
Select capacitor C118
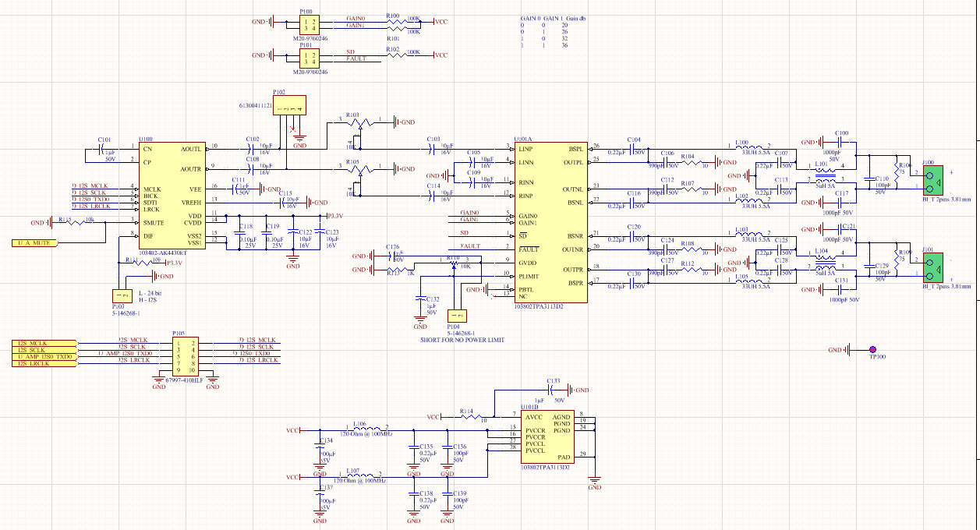(x=239, y=231)
